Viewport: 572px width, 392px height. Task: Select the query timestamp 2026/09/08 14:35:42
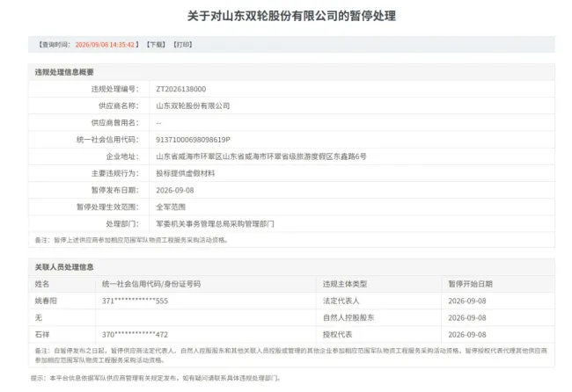[x=105, y=45]
